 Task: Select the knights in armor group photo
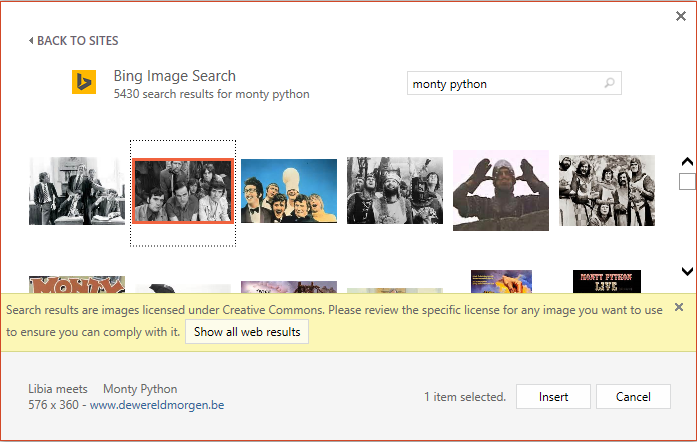point(607,190)
